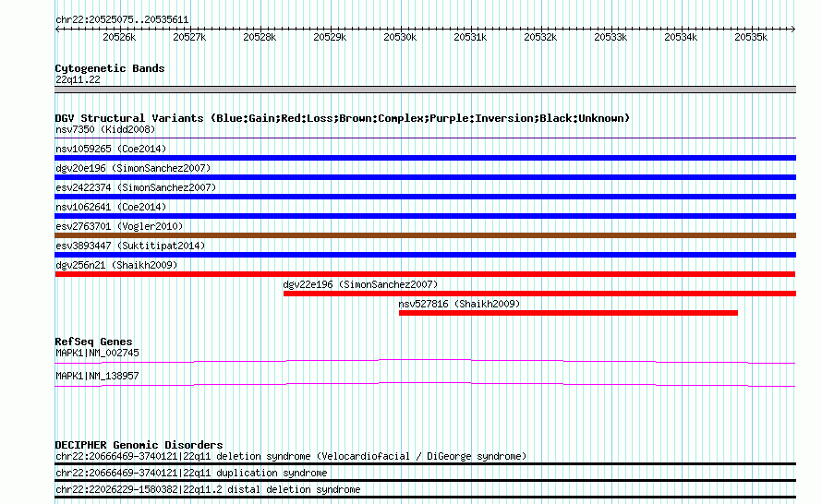Click the blue gain bar under esv3893447
The height and width of the screenshot is (504, 822).
425,255
